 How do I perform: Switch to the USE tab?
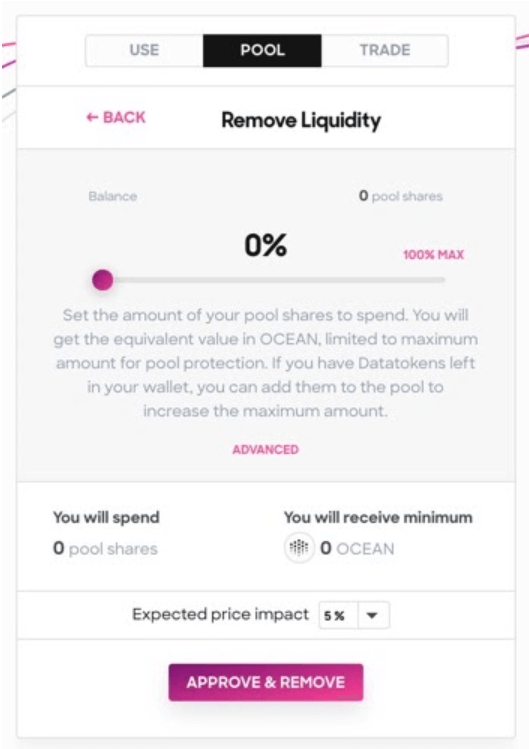pos(144,50)
